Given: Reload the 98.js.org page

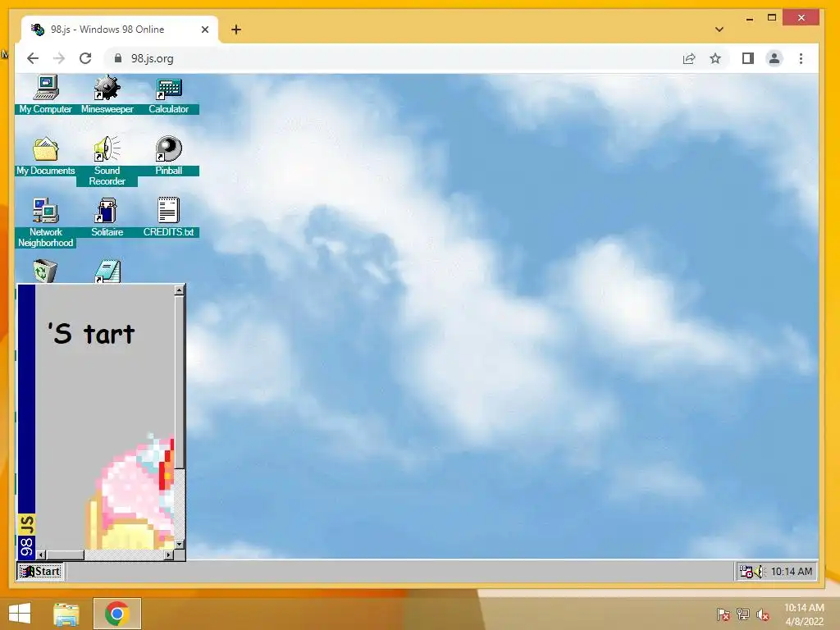Looking at the screenshot, I should click(x=85, y=58).
